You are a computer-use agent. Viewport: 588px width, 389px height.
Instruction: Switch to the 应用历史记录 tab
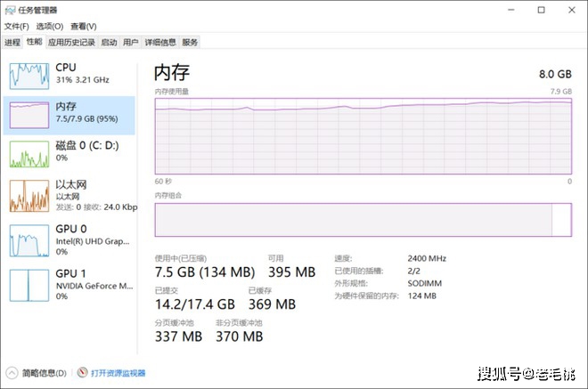(x=71, y=43)
